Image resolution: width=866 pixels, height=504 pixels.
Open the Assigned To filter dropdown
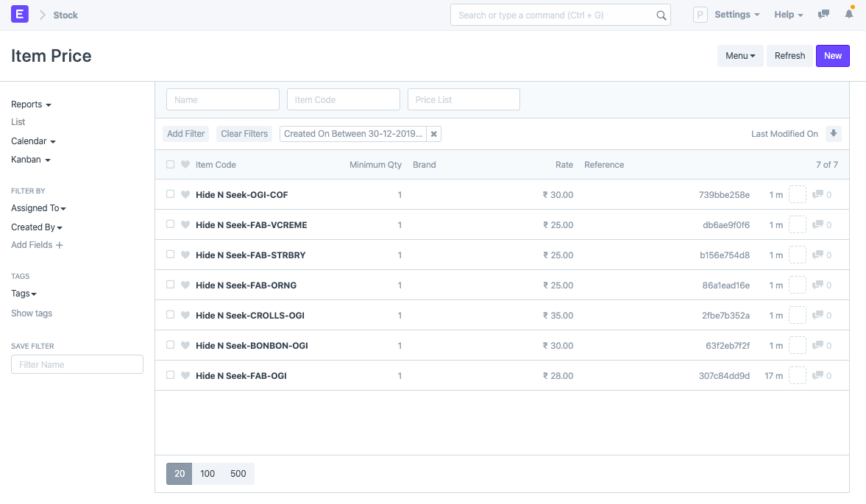pyautogui.click(x=39, y=208)
